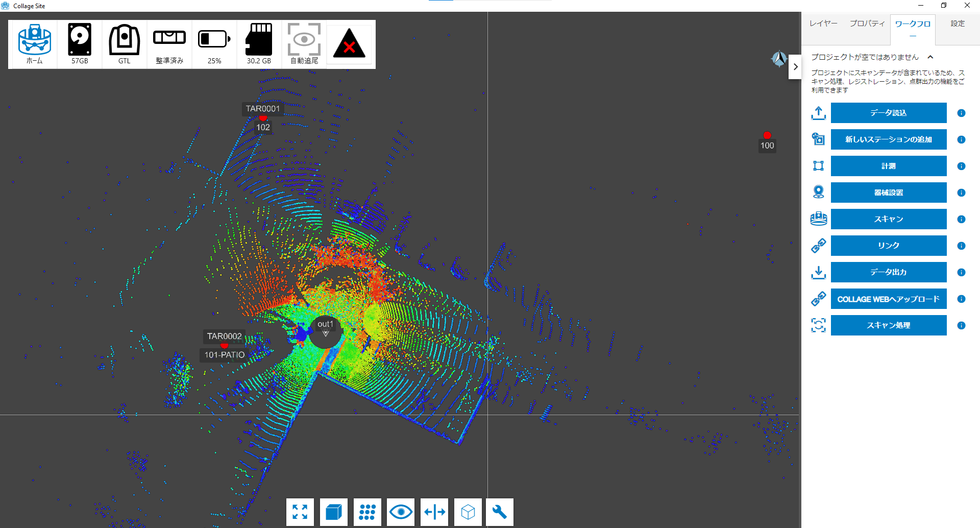The width and height of the screenshot is (980, 528).
Task: Collapse the side panel with chevron arrow
Action: (795, 67)
